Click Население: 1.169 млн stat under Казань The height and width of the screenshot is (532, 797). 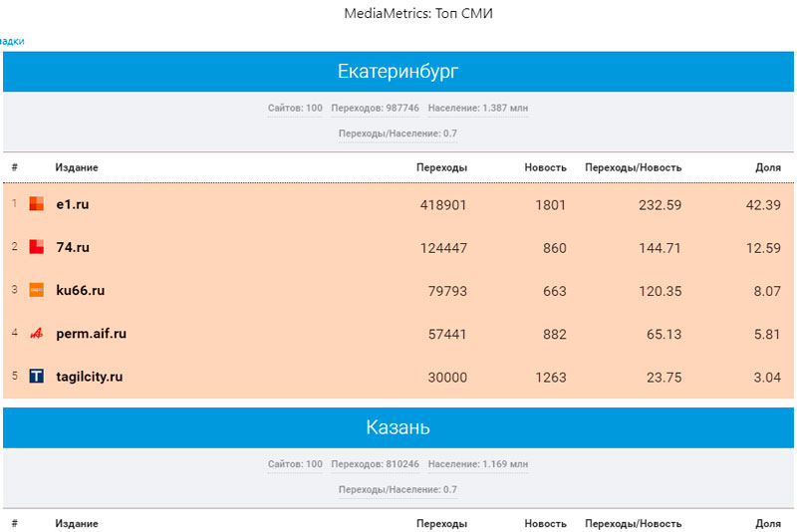(478, 464)
